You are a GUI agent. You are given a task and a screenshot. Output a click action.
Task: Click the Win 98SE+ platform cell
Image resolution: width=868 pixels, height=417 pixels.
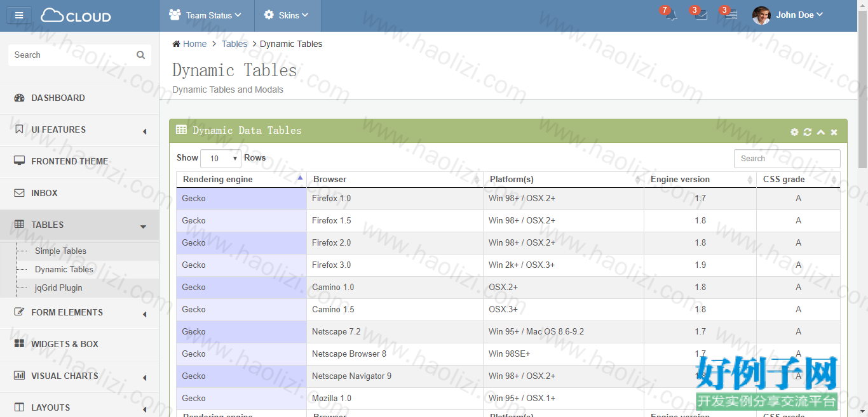point(564,354)
